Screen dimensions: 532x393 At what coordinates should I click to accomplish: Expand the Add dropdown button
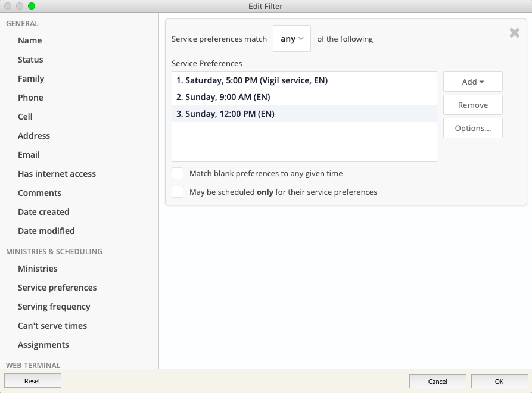472,82
